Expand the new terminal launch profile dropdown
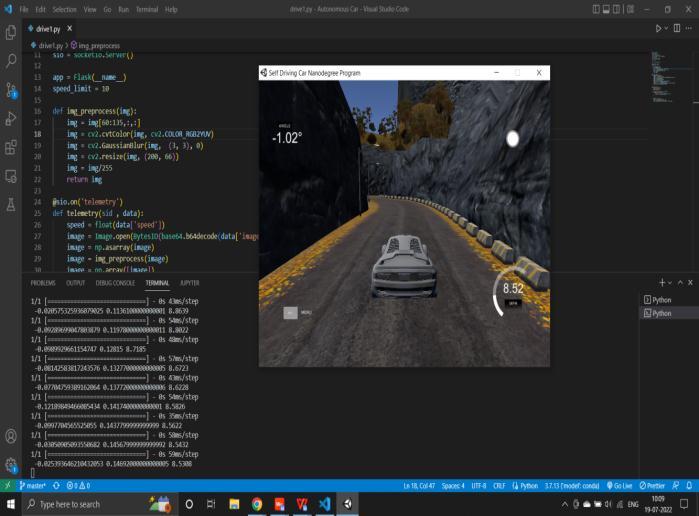Image resolution: width=699 pixels, height=516 pixels. [670, 283]
